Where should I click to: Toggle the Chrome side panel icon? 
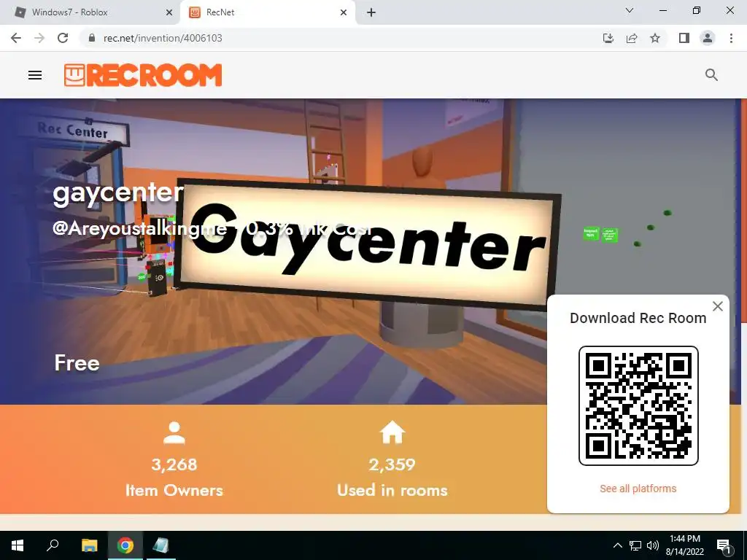pos(684,38)
